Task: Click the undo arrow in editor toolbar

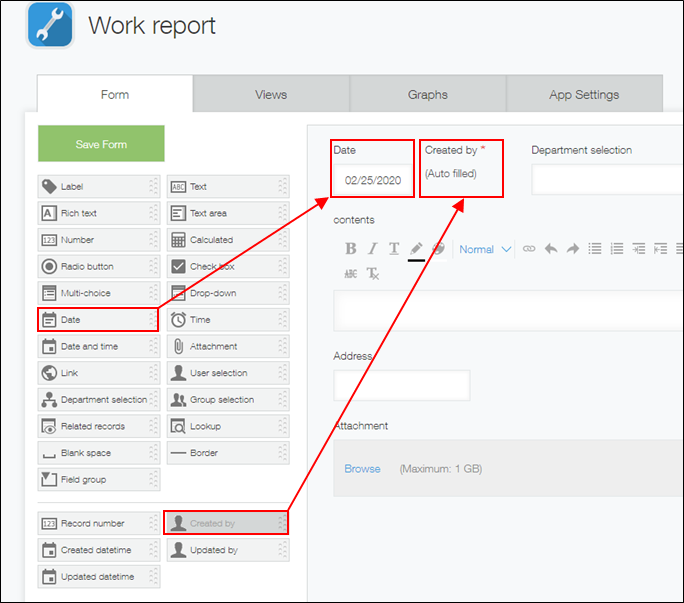Action: tap(551, 249)
